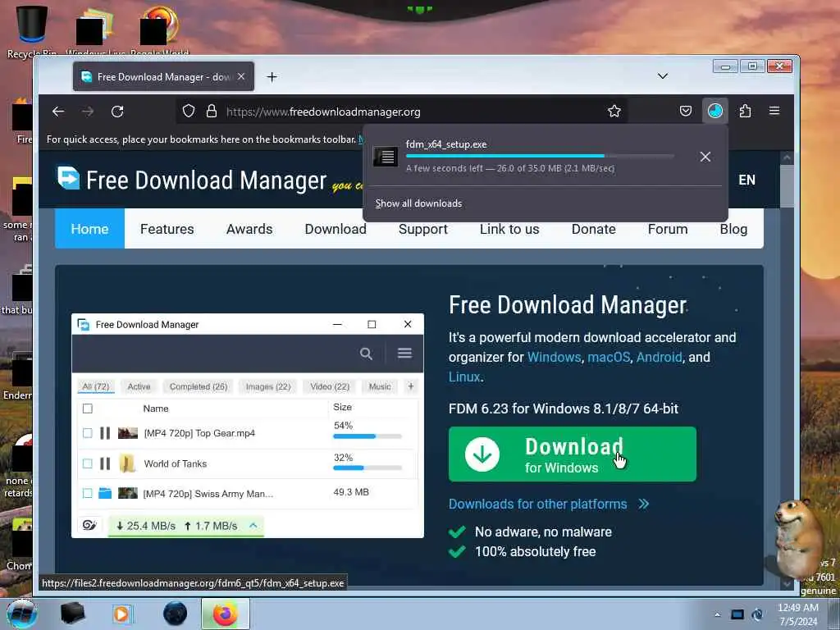Follow the macOS platform link

click(609, 357)
